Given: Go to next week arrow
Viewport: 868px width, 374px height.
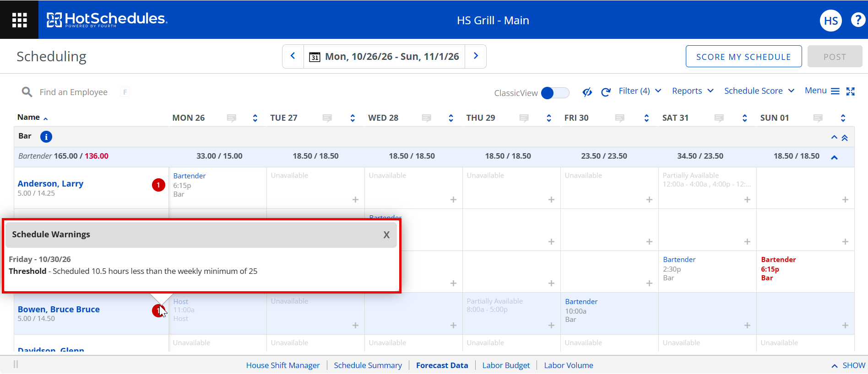Looking at the screenshot, I should pyautogui.click(x=476, y=56).
